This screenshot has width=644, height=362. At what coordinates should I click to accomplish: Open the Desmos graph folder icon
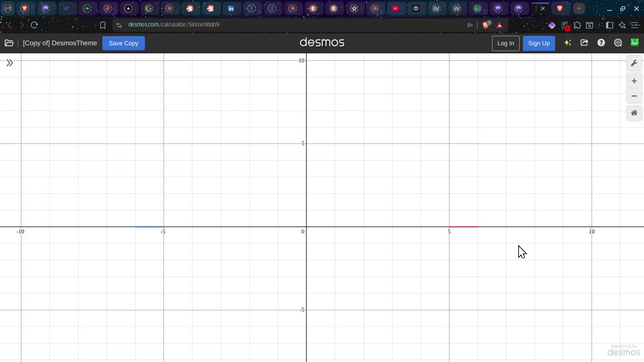(x=9, y=43)
